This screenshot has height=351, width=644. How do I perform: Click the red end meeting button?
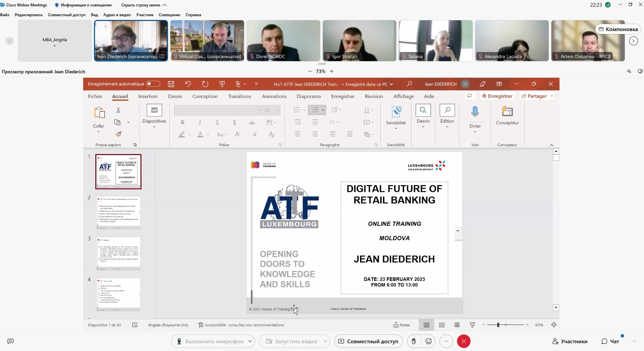(x=463, y=341)
